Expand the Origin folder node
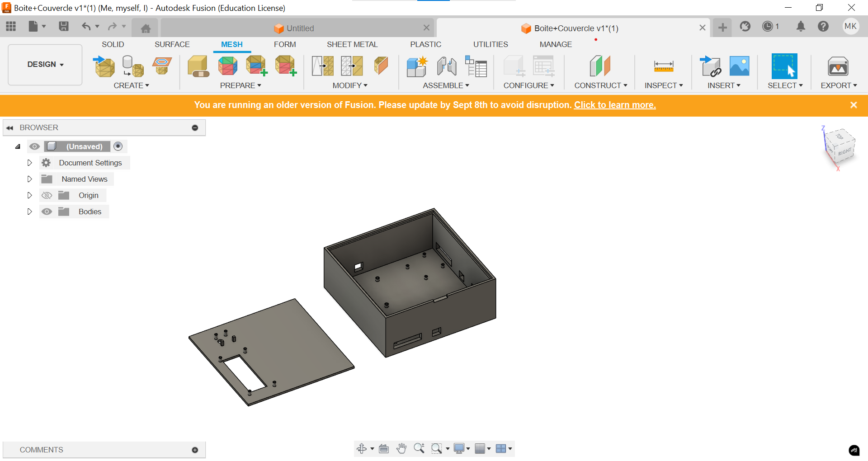The image size is (868, 461). [x=29, y=195]
